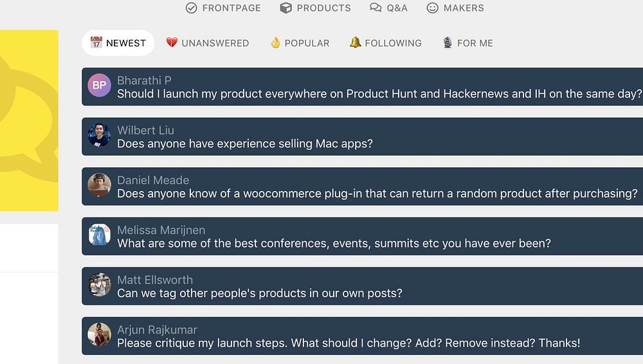
Task: Open the Products section in navigation
Action: tap(323, 8)
